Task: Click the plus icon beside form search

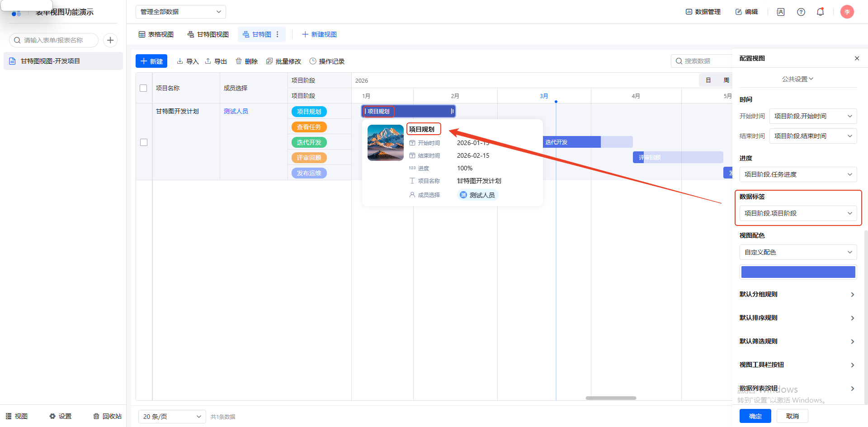Action: coord(110,40)
